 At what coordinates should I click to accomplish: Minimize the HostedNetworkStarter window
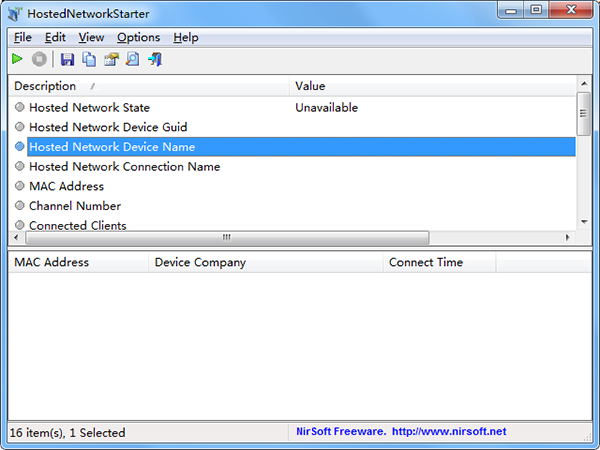click(511, 10)
